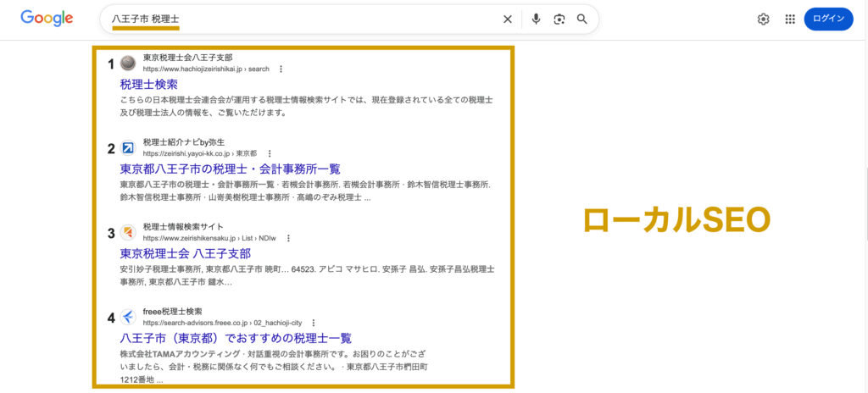Screen dimensions: 868x393
Task: Clear the search box text
Action: click(508, 19)
